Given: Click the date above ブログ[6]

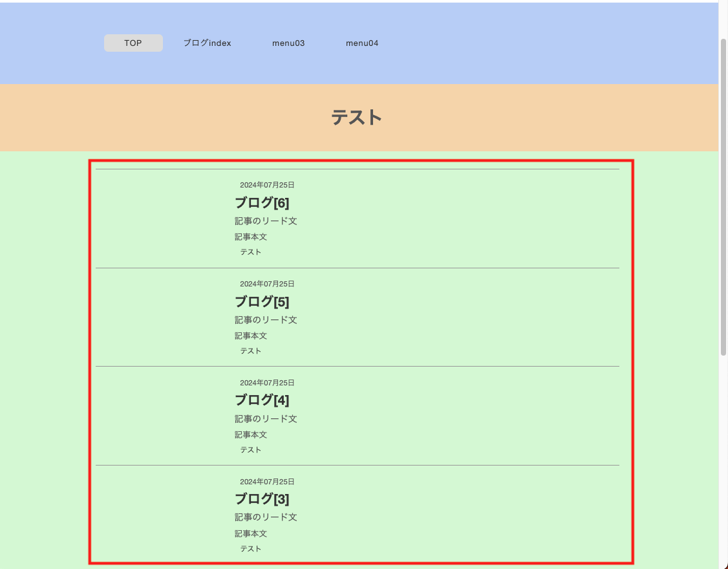Looking at the screenshot, I should tap(267, 185).
